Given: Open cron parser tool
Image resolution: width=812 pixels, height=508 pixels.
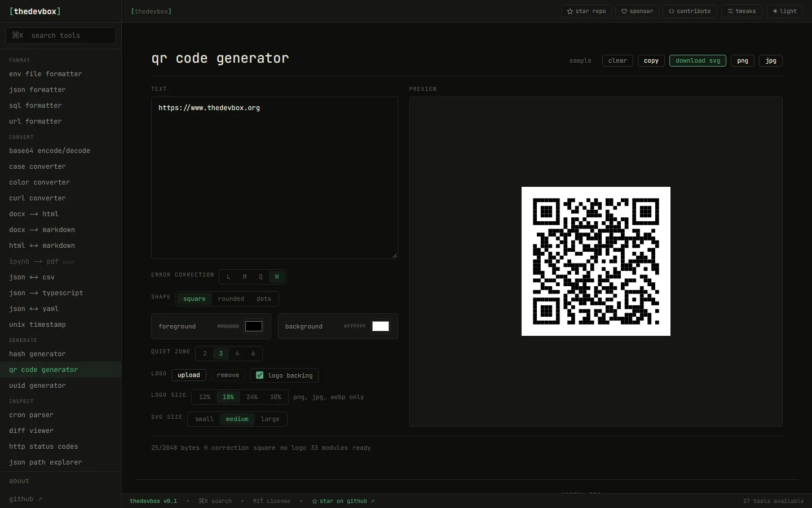Looking at the screenshot, I should coord(60,415).
